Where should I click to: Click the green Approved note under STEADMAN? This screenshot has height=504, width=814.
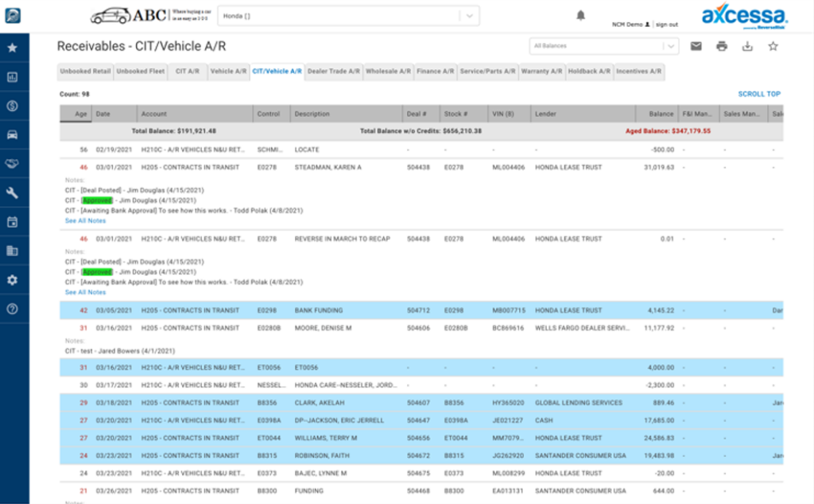97,200
